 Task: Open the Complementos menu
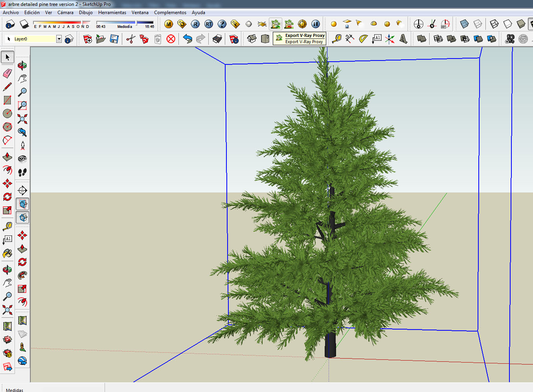[x=170, y=13]
